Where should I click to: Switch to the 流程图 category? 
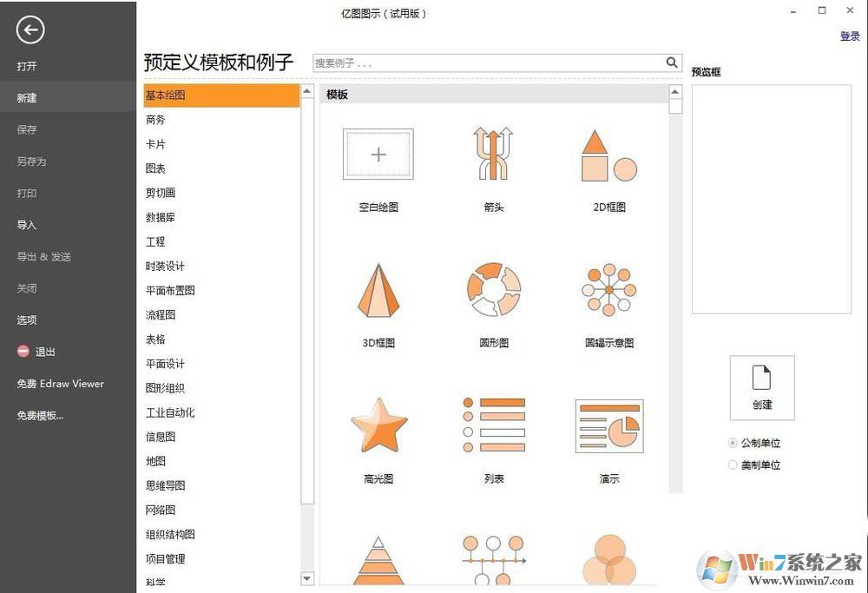click(x=160, y=315)
